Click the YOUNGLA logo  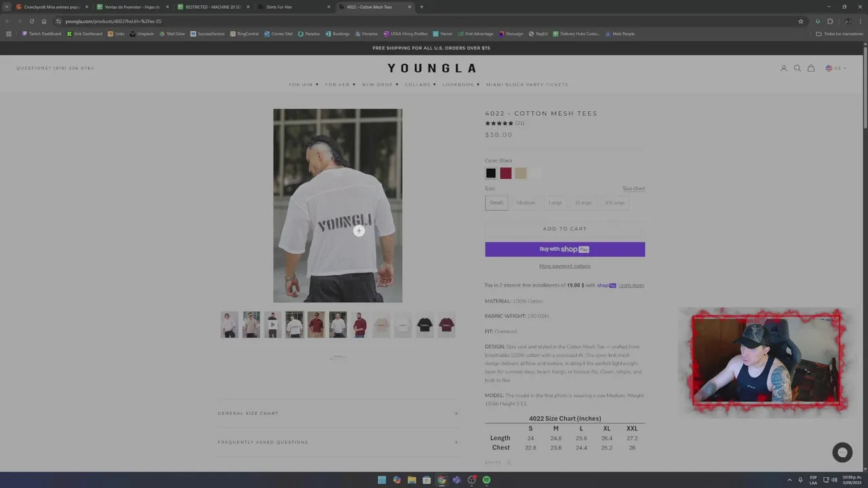point(431,68)
